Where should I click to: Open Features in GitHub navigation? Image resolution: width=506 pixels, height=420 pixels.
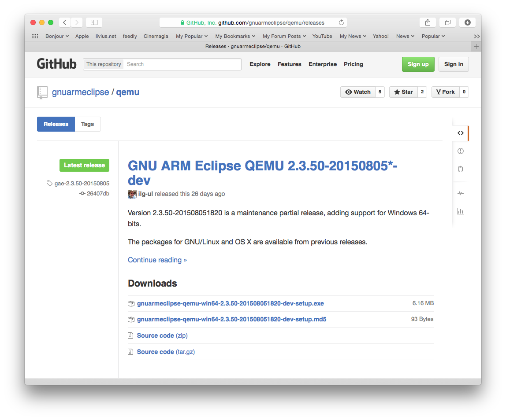(290, 64)
